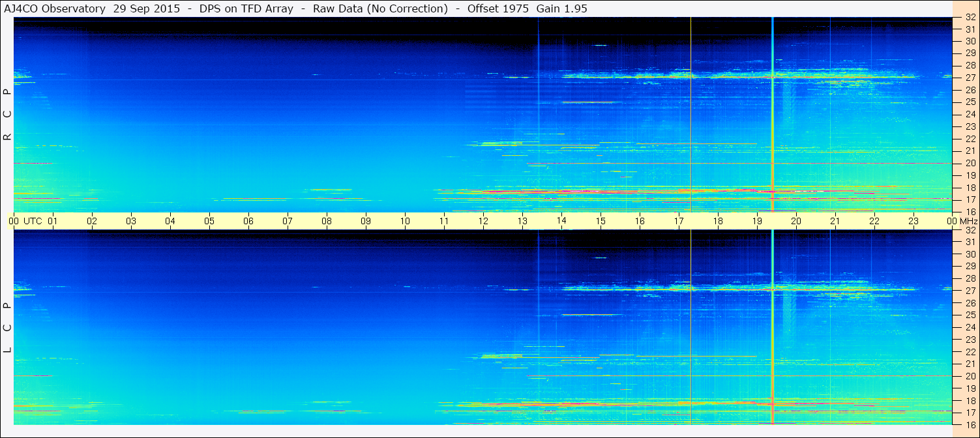Click the 12 hour mark on UTC axis
The height and width of the screenshot is (438, 980).
tap(483, 221)
